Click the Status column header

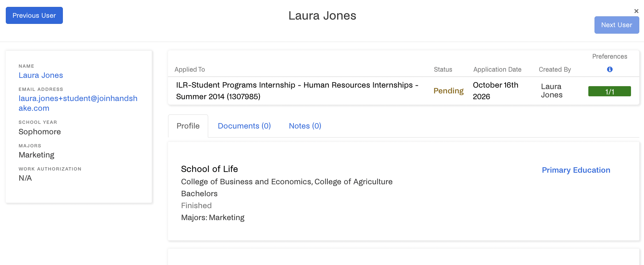(443, 70)
